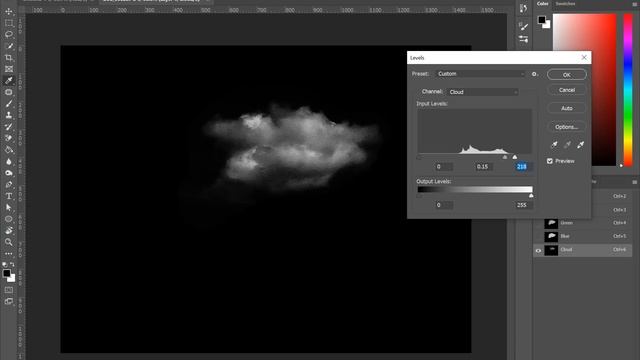Select the Clone Stamp tool

point(9,115)
